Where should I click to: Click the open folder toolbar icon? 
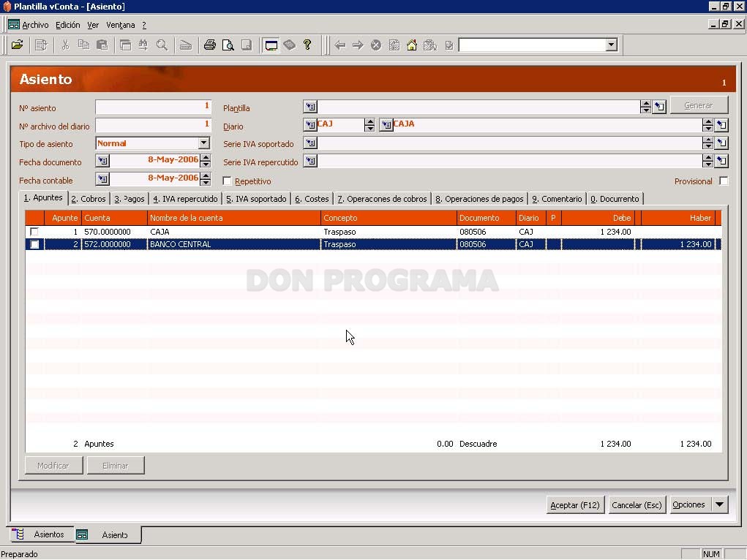tap(17, 45)
